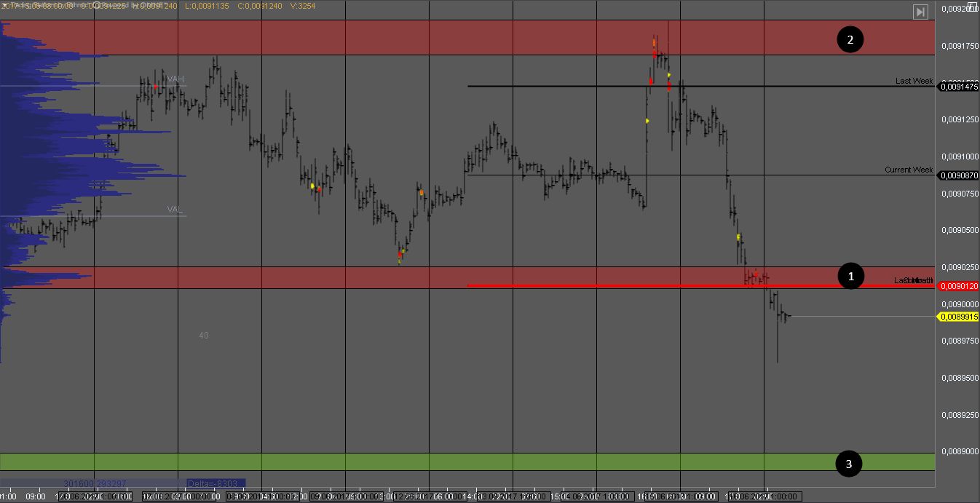The width and height of the screenshot is (980, 503).
Task: Click the Delta value box at bottom
Action: [x=216, y=483]
